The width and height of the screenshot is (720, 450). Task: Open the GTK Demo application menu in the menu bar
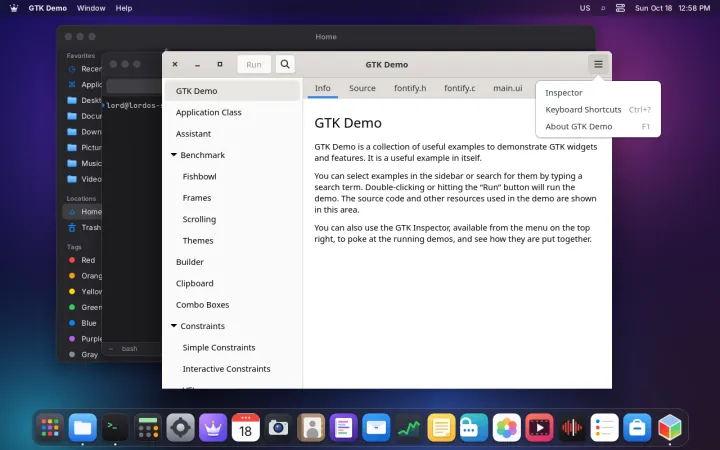pos(47,8)
